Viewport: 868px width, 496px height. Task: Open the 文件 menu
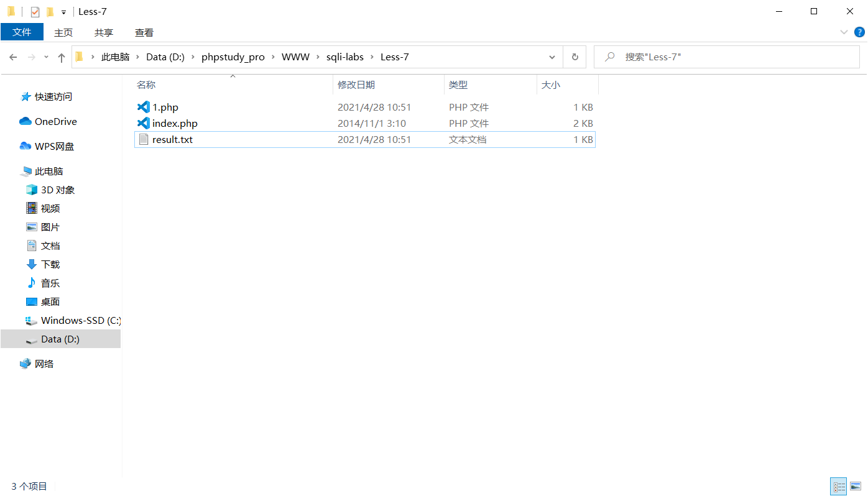click(x=22, y=32)
